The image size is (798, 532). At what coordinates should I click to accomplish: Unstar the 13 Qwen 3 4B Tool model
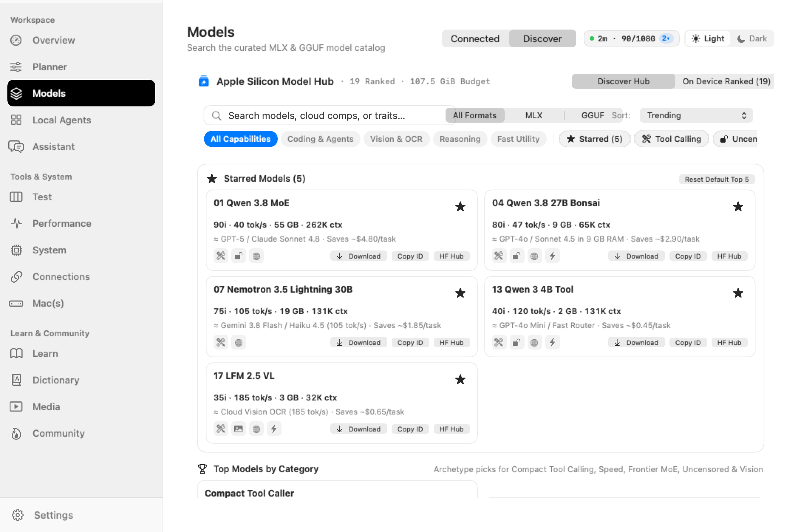738,293
